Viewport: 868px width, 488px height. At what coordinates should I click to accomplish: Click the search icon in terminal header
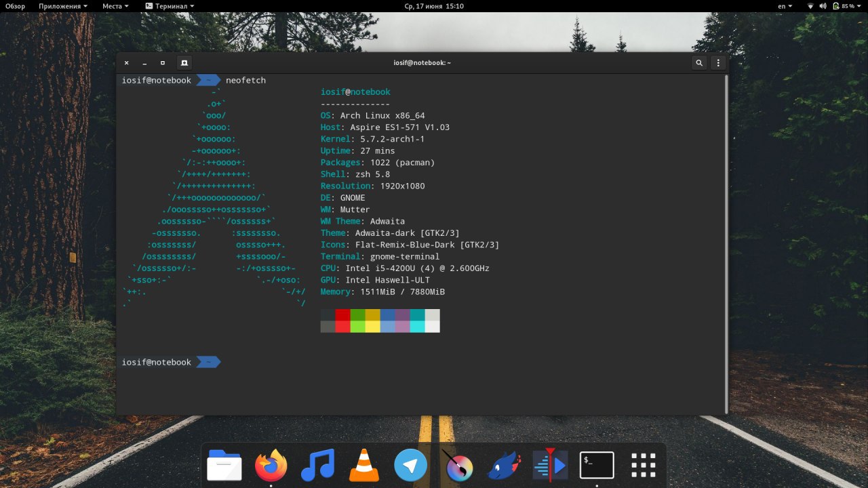(699, 63)
